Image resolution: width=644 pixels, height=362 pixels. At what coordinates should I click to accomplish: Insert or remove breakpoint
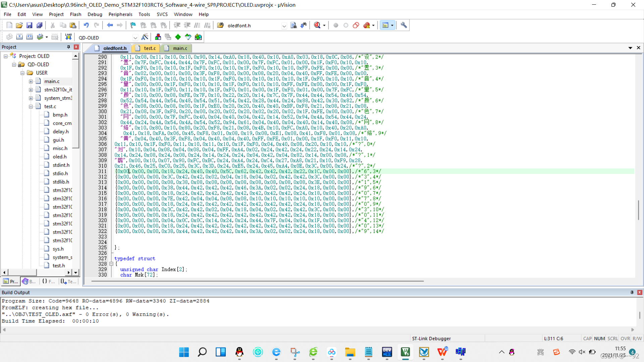click(336, 25)
